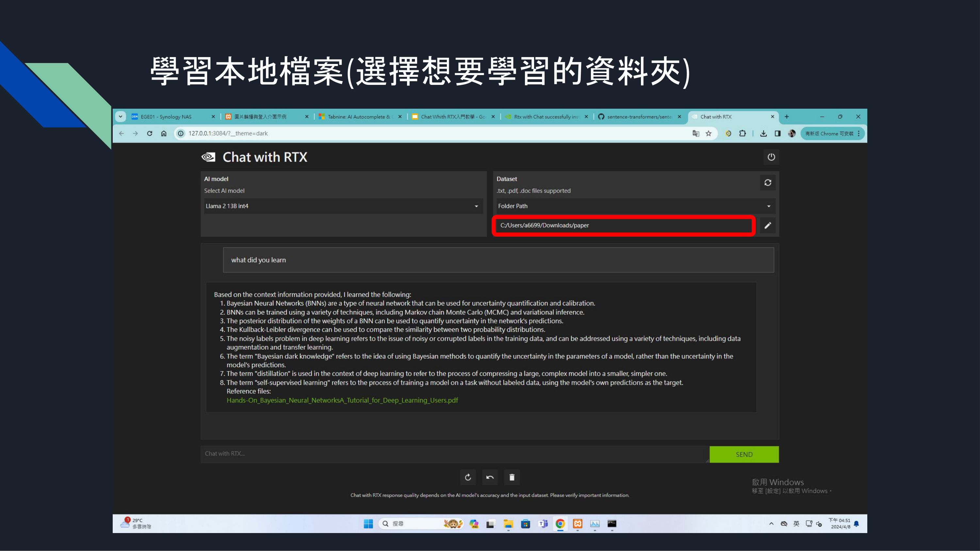The height and width of the screenshot is (551, 980).
Task: Translate this page icon
Action: point(696,134)
